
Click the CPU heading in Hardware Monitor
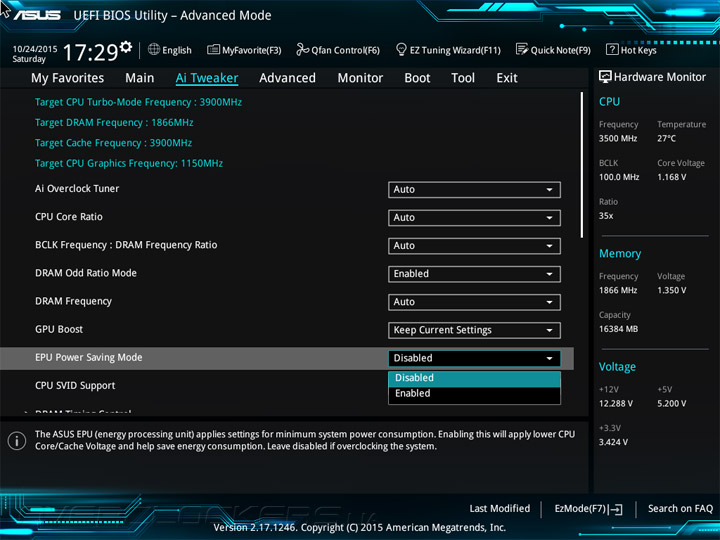[609, 101]
